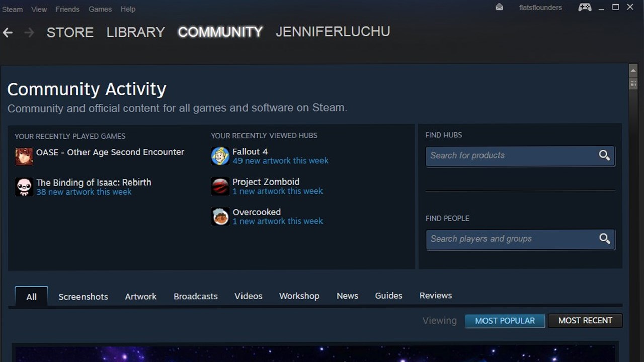View MOST POPULAR content
644x362 pixels.
pos(505,321)
